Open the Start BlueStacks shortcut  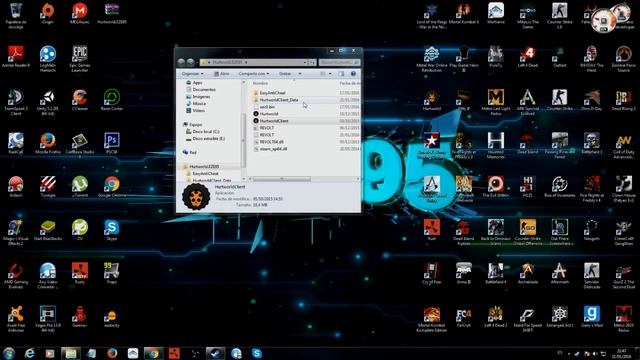pyautogui.click(x=48, y=230)
